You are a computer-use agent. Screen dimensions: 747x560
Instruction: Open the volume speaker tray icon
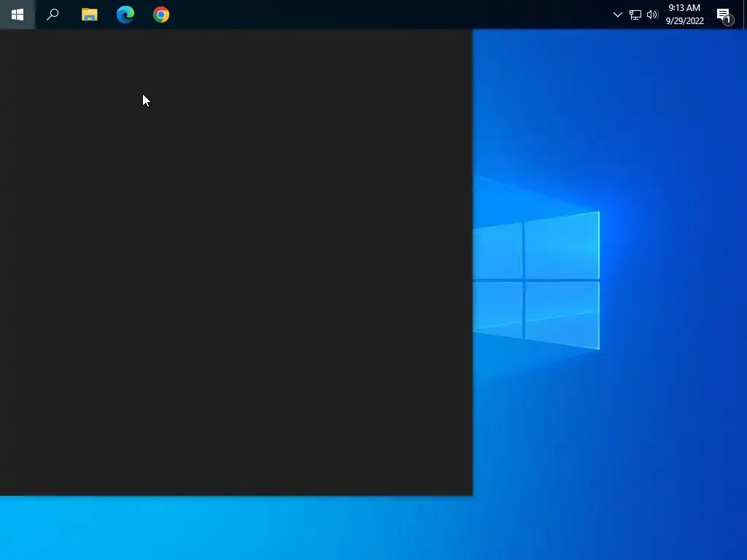click(652, 15)
